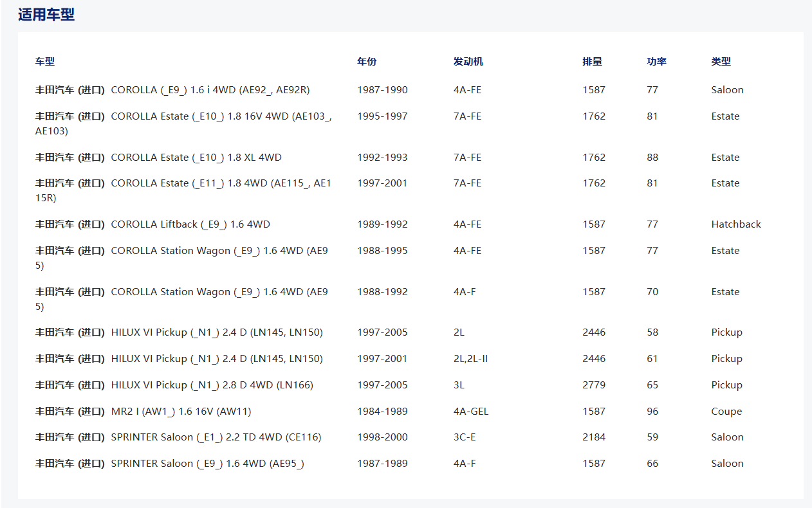Select the 3C-E engine code
This screenshot has width=812, height=508.
465,437
